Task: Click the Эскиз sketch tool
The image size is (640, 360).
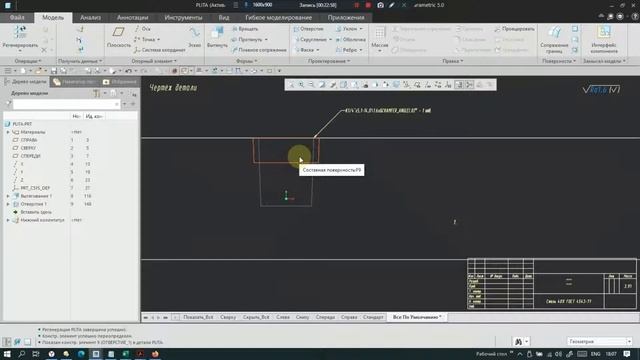Action: [x=195, y=36]
